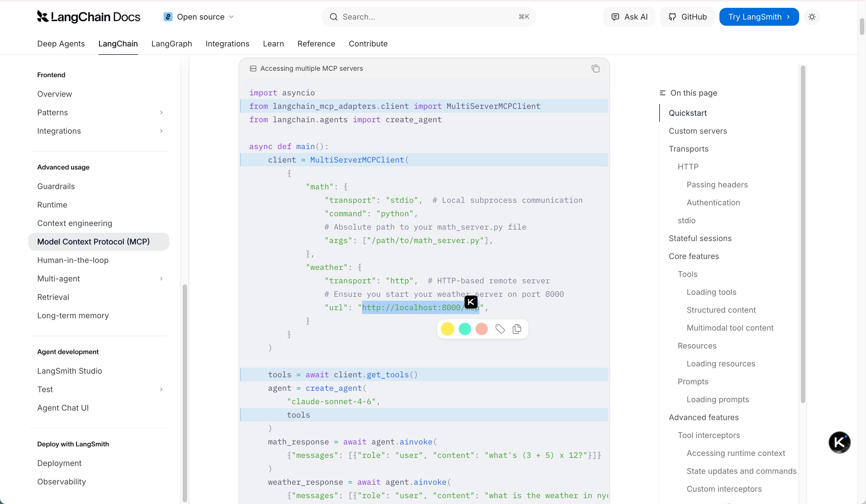Jump to stdio section
The height and width of the screenshot is (504, 866).
tap(686, 220)
